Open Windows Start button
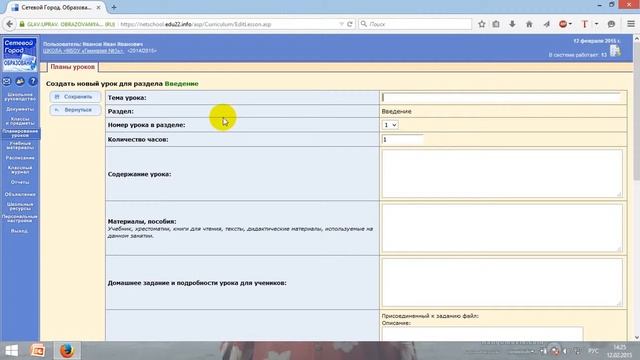 coord(11,351)
